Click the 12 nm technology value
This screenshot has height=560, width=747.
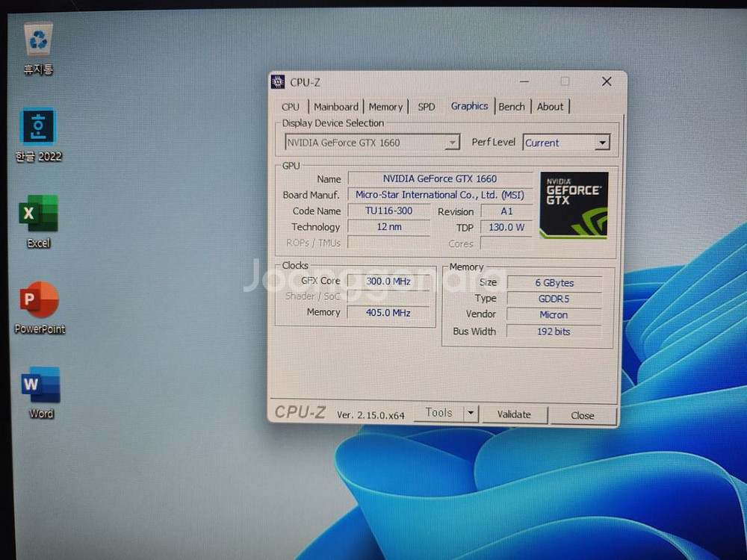pos(388,227)
